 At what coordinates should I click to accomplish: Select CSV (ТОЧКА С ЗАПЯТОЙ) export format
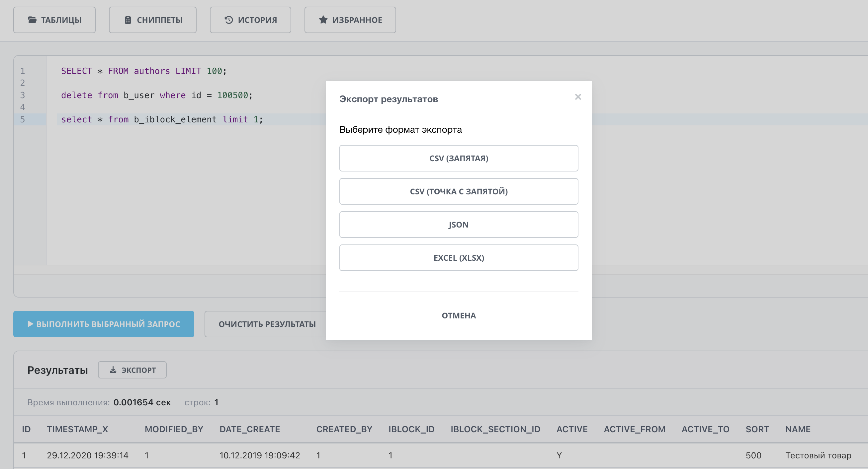pos(458,191)
